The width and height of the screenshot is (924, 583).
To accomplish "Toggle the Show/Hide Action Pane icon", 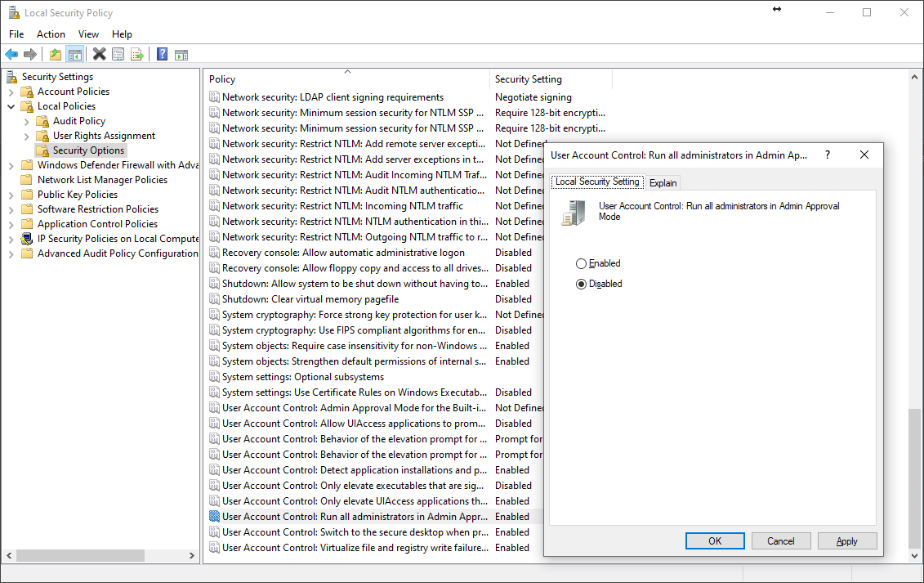I will pos(181,55).
